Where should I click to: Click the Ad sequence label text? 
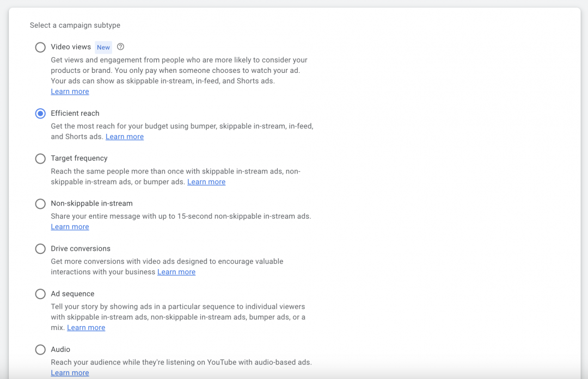[x=73, y=294]
